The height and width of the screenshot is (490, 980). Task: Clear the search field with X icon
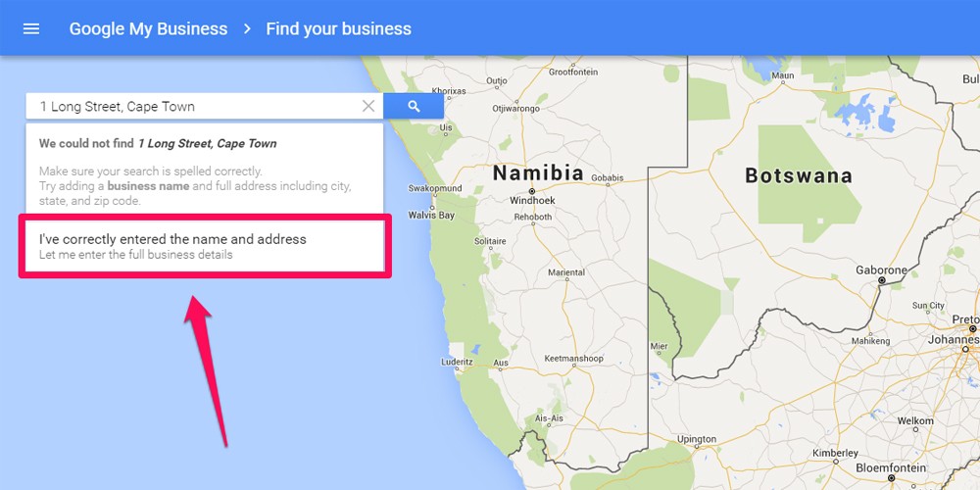tap(368, 106)
